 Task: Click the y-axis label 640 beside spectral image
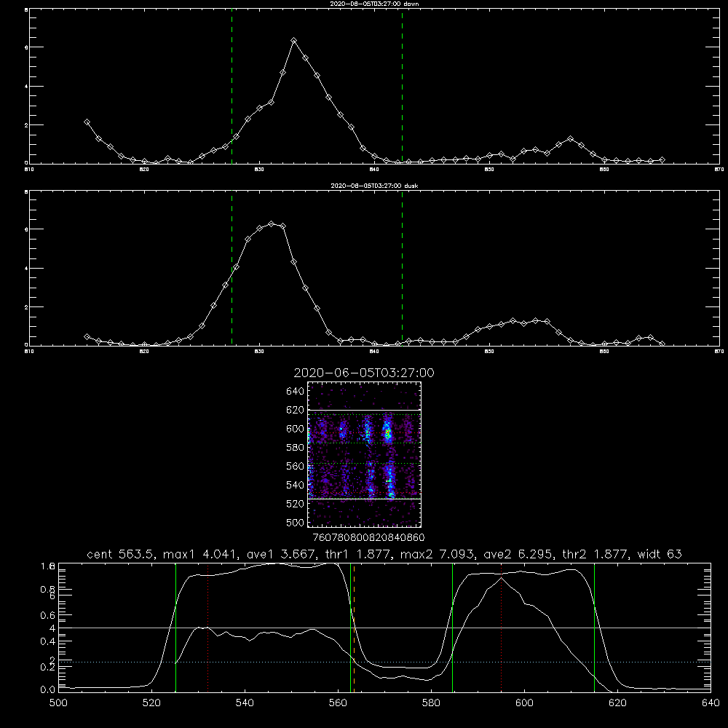(295, 392)
